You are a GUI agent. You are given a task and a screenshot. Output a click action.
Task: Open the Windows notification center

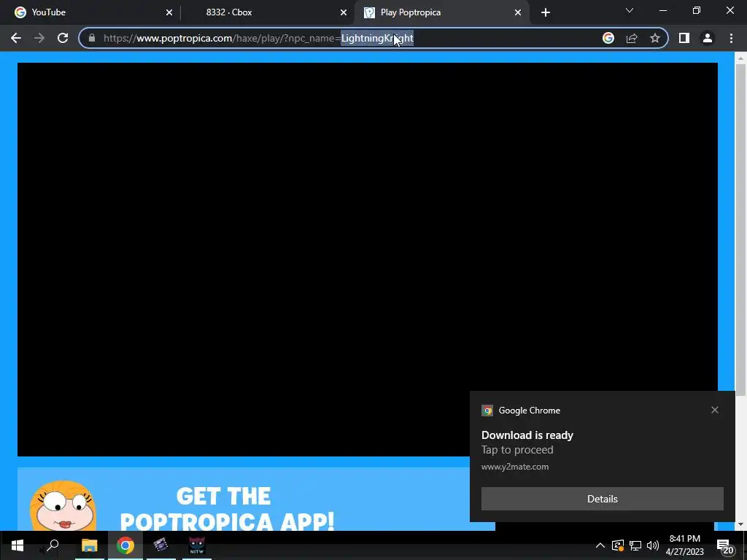tap(725, 545)
